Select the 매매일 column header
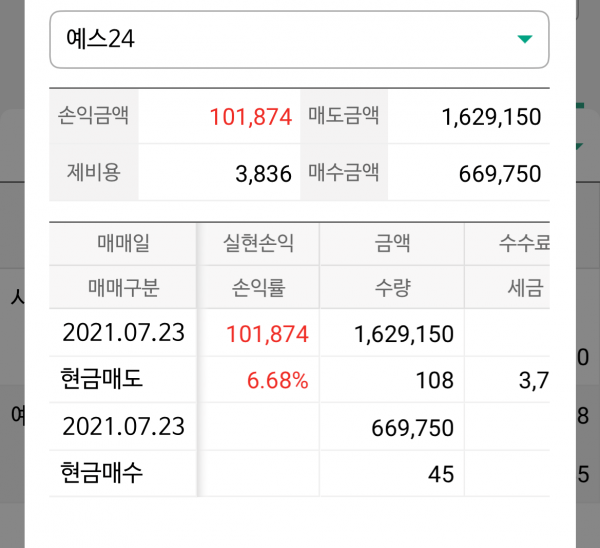The height and width of the screenshot is (548, 600). 123,243
